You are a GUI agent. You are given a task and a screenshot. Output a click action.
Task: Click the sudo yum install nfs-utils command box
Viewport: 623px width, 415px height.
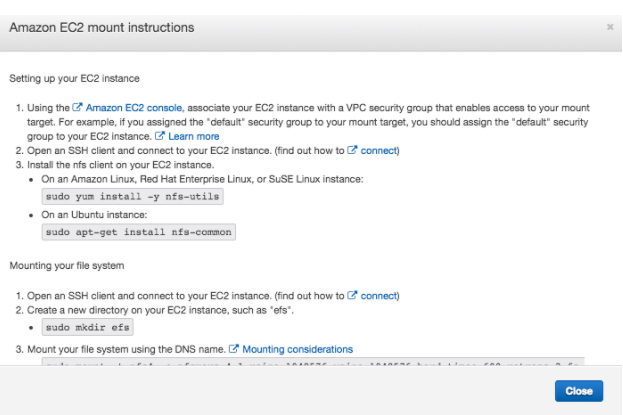(132, 196)
